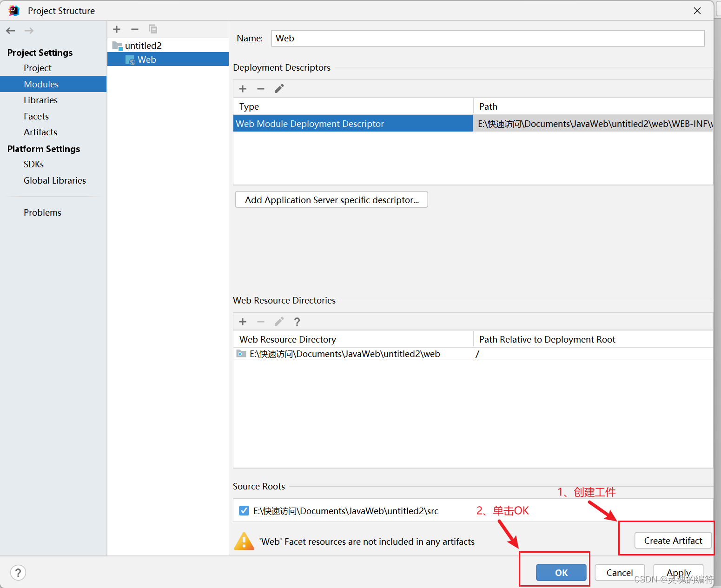
Task: Close the Project Structure dialog
Action: [697, 11]
